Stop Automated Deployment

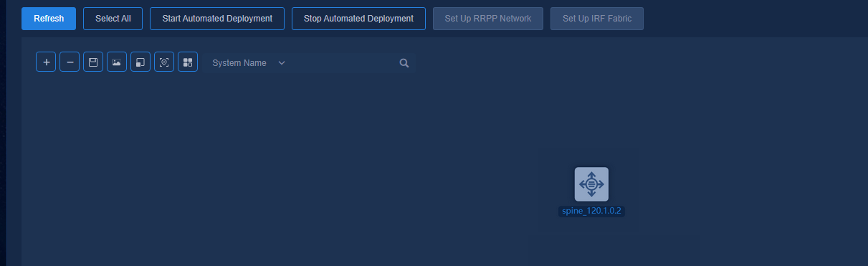(358, 19)
